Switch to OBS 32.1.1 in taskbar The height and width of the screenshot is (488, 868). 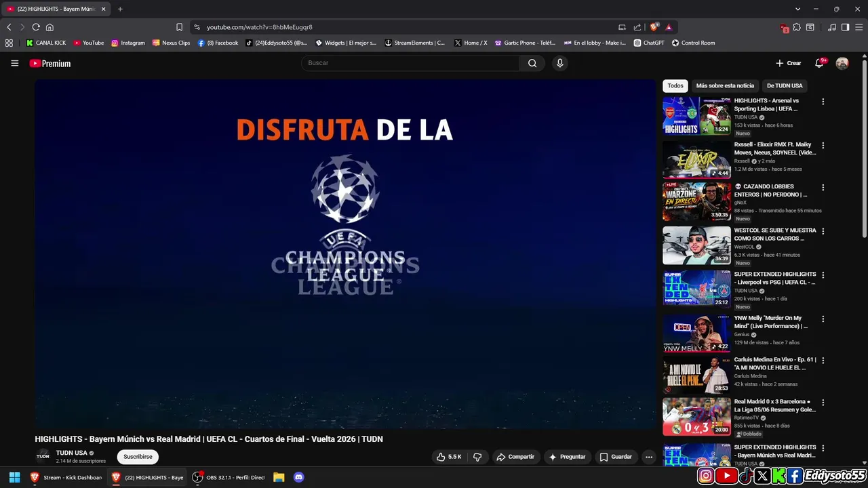[229, 477]
